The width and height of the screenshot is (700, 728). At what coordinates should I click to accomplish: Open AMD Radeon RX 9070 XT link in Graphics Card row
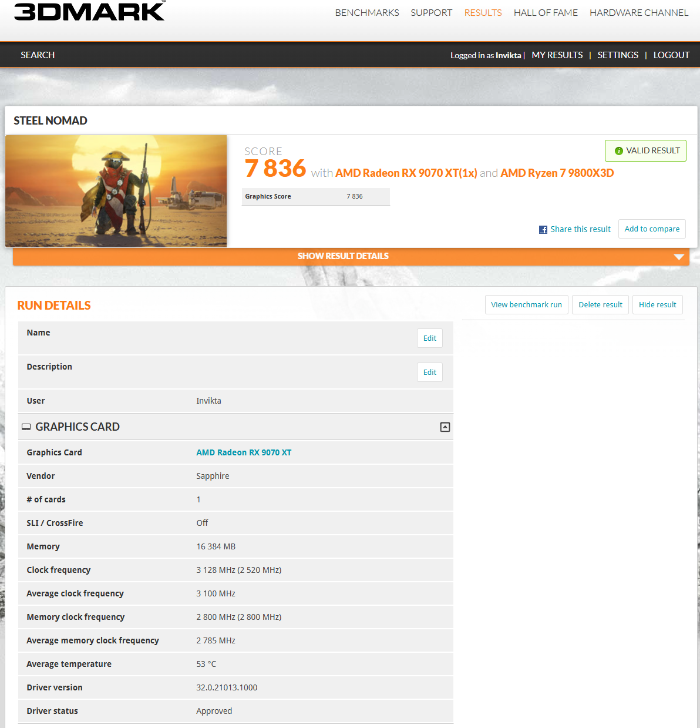[244, 452]
